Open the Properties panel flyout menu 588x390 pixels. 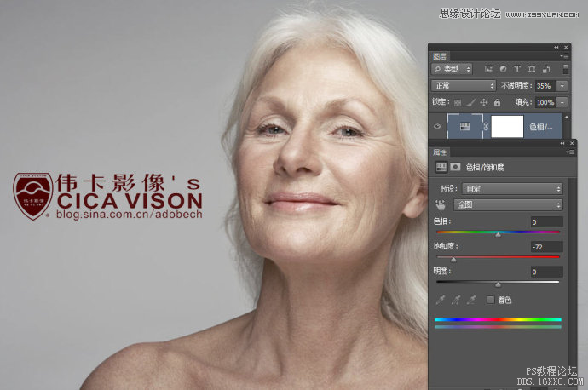pos(570,152)
